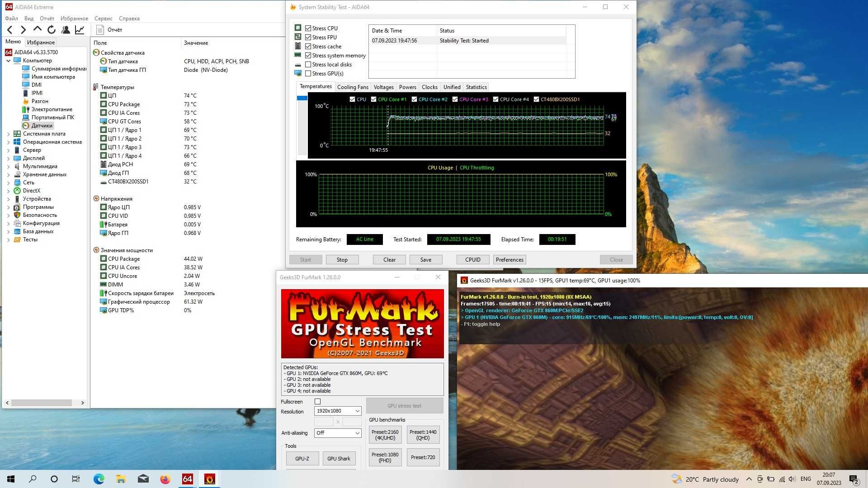Enable Stress GPU(s) checkbox
This screenshot has width=868, height=488.
[x=308, y=73]
